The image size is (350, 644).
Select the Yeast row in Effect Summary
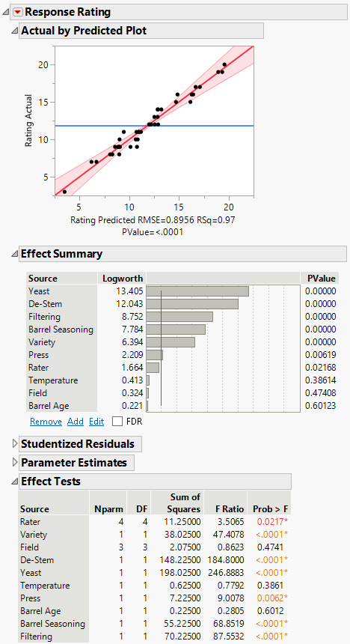point(182,291)
